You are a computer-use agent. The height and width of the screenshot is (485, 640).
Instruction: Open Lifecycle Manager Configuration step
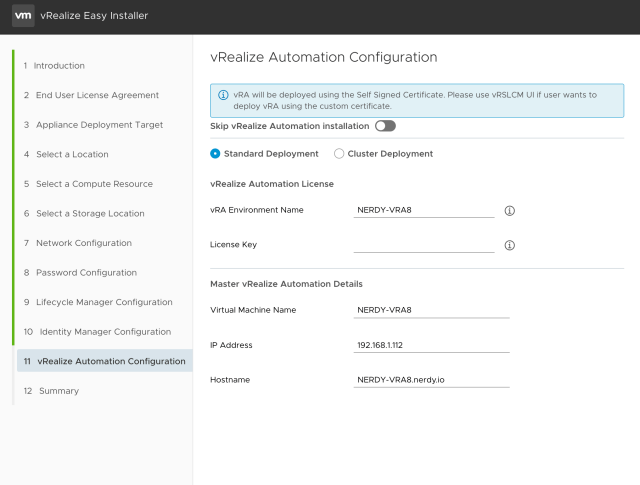coord(103,302)
